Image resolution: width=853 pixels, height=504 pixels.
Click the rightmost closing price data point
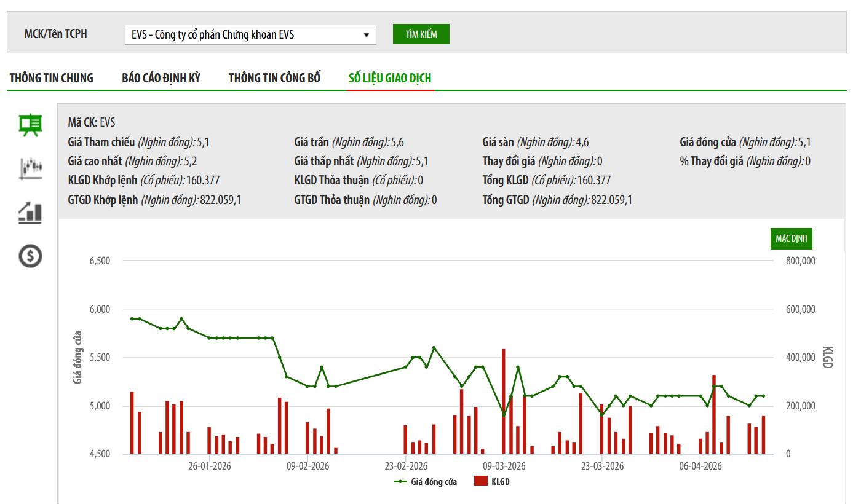763,396
